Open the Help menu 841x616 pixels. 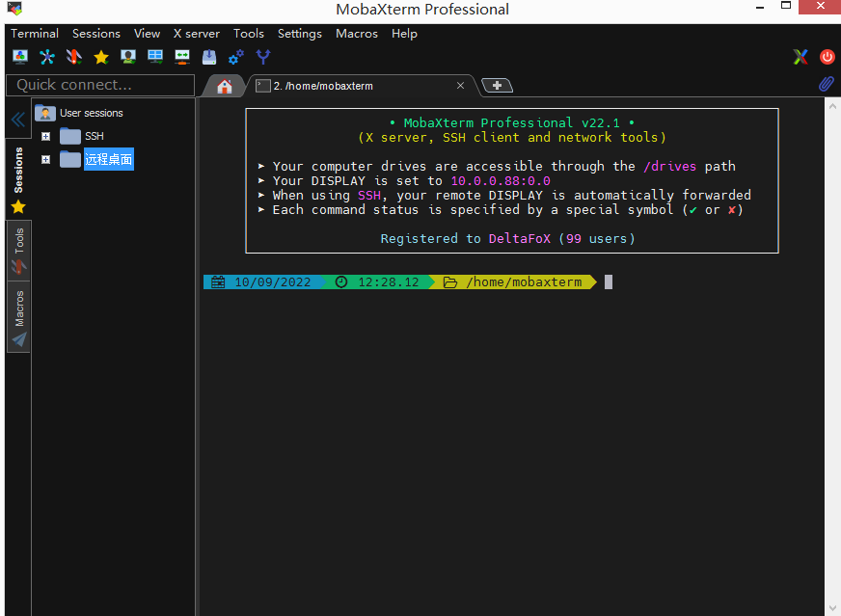(404, 33)
